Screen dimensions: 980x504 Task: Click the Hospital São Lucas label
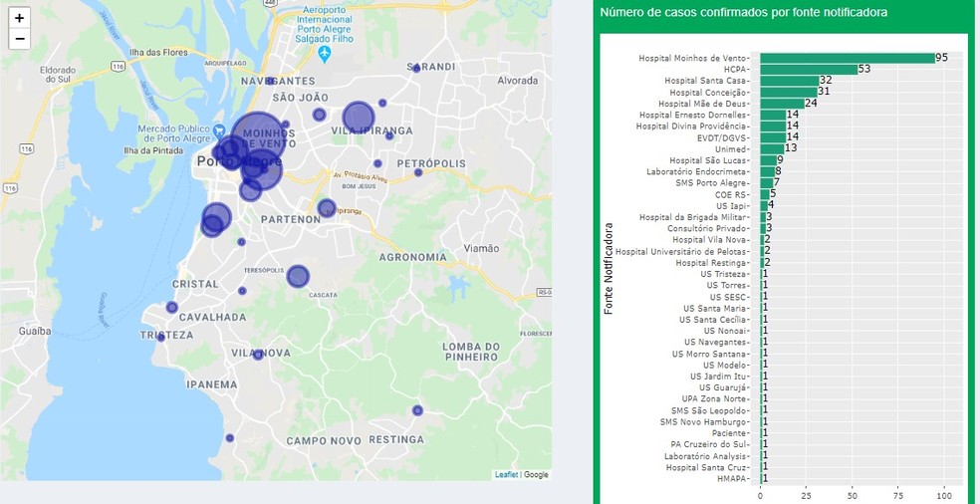point(707,160)
